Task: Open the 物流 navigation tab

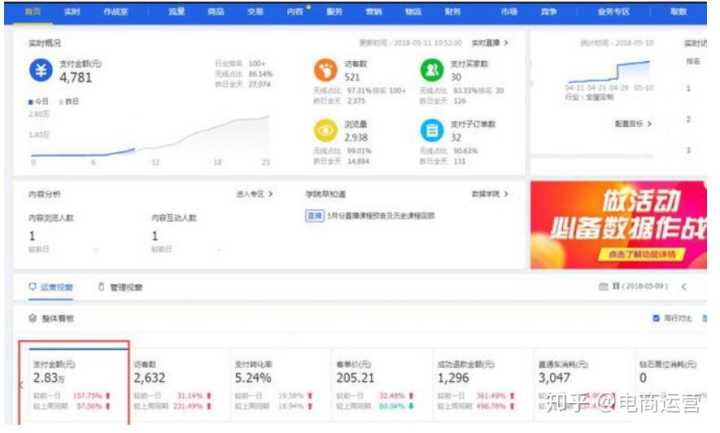Action: [x=413, y=12]
